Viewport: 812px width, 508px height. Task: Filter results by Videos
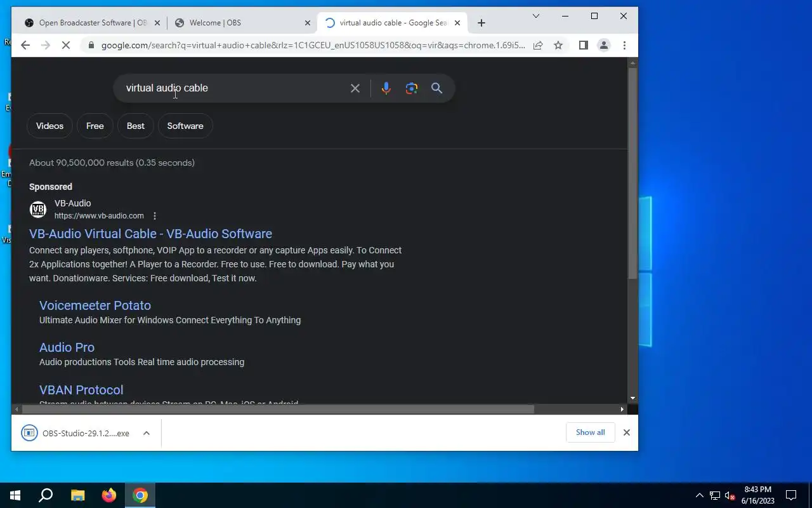(x=49, y=126)
